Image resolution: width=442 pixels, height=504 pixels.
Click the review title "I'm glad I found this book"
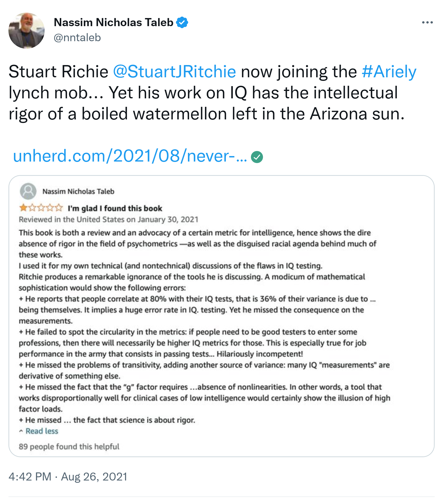pos(115,209)
